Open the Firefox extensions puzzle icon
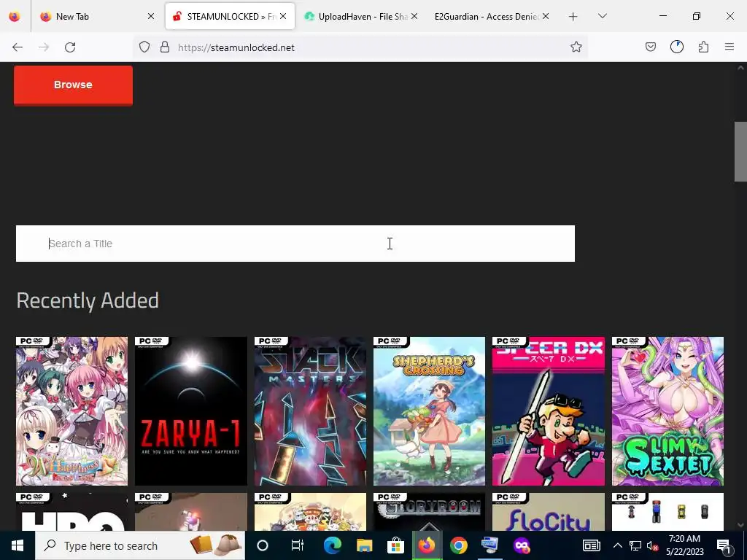This screenshot has width=747, height=560. (703, 47)
